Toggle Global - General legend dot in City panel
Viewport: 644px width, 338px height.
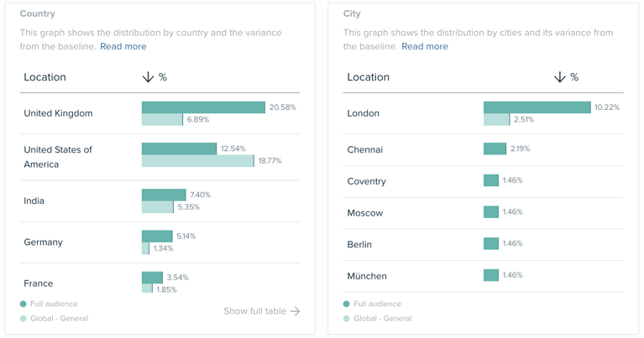point(346,319)
